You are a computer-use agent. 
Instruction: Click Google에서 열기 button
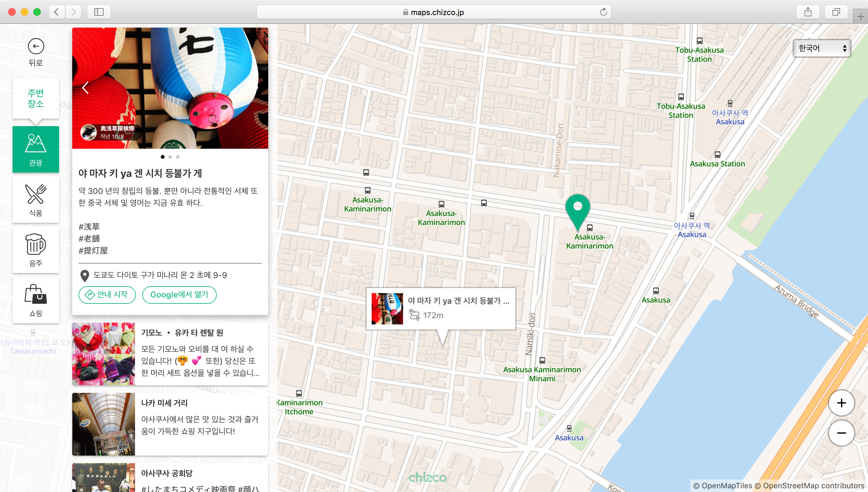click(x=179, y=295)
